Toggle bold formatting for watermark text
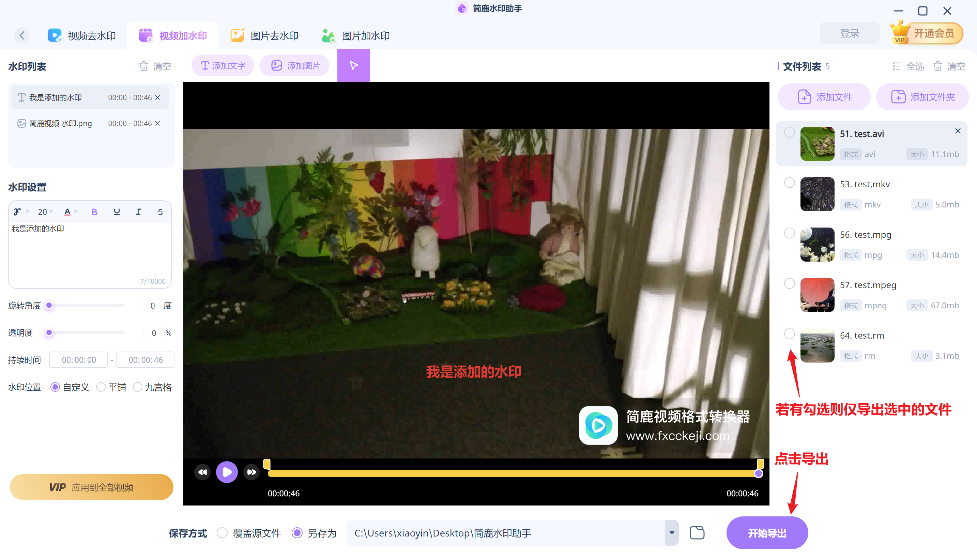Image resolution: width=977 pixels, height=560 pixels. tap(94, 212)
